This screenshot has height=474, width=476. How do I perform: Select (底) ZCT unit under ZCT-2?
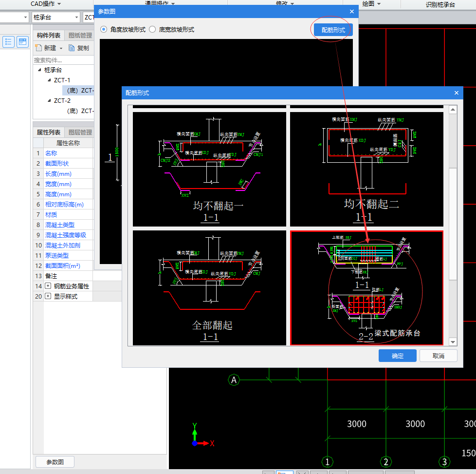[80, 111]
